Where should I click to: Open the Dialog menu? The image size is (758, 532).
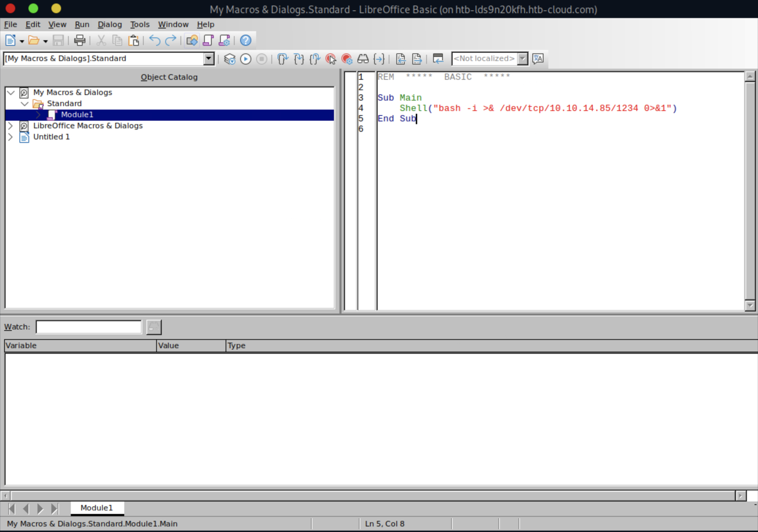click(x=110, y=25)
